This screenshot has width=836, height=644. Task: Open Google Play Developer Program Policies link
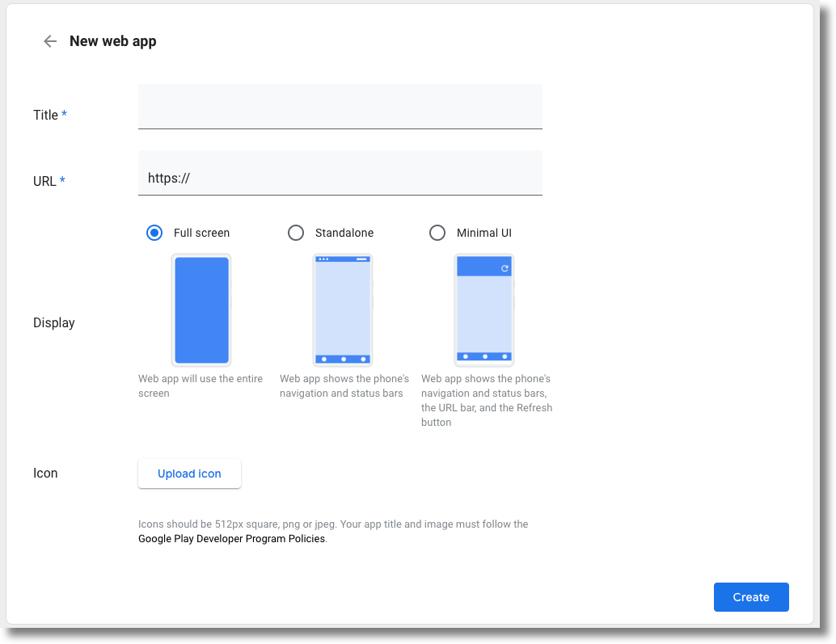click(x=231, y=539)
